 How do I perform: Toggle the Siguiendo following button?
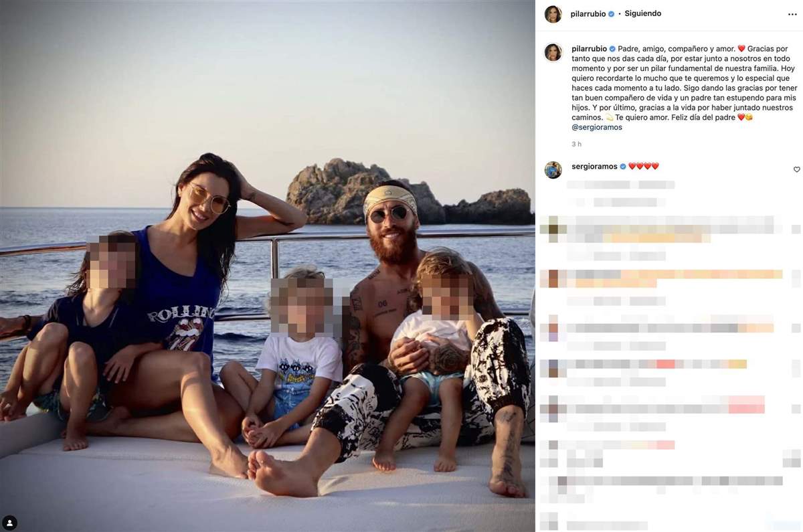click(642, 13)
